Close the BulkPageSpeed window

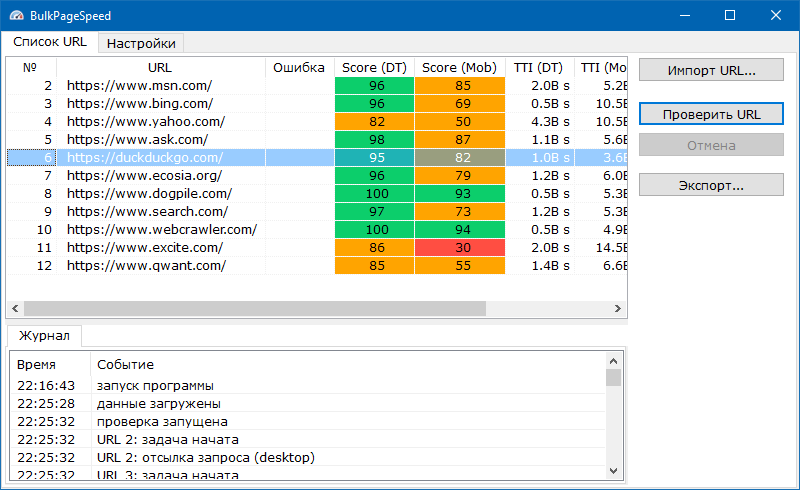pyautogui.click(x=776, y=15)
